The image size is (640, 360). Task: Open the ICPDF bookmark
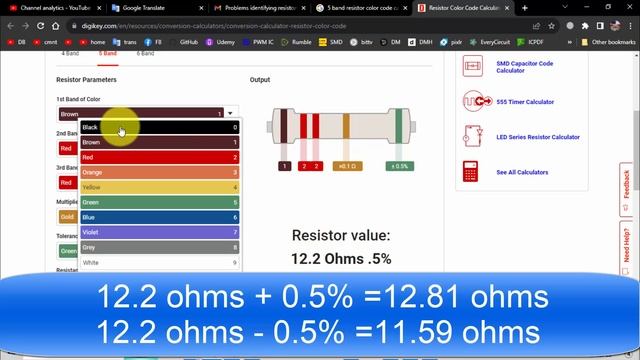[x=531, y=42]
